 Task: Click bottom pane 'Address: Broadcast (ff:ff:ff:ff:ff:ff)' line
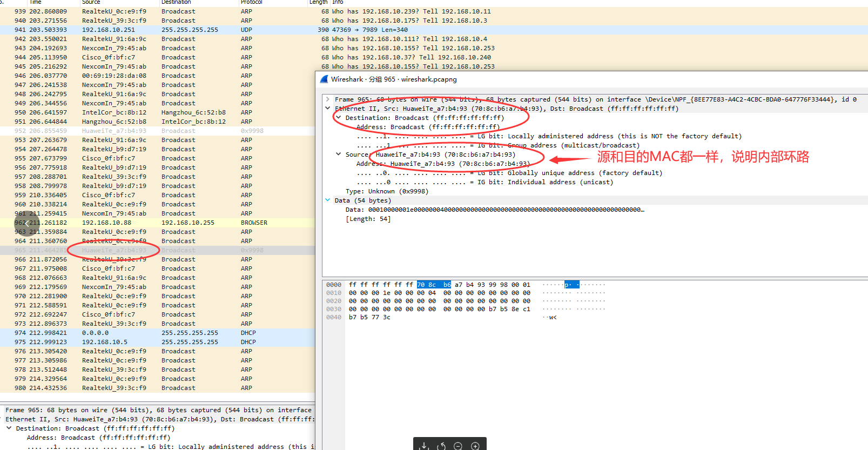point(98,438)
